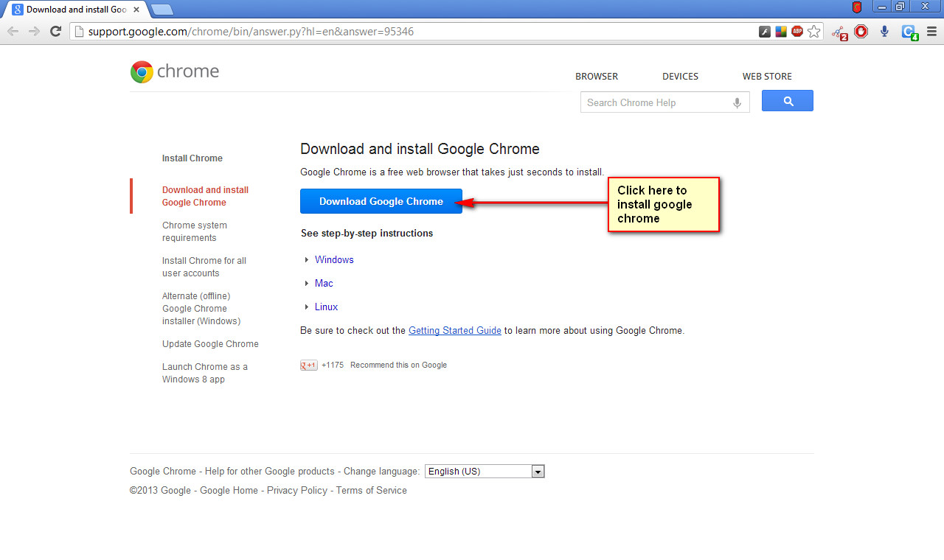Select Download and install Google Chrome sidebar item
The width and height of the screenshot is (944, 560).
(205, 196)
